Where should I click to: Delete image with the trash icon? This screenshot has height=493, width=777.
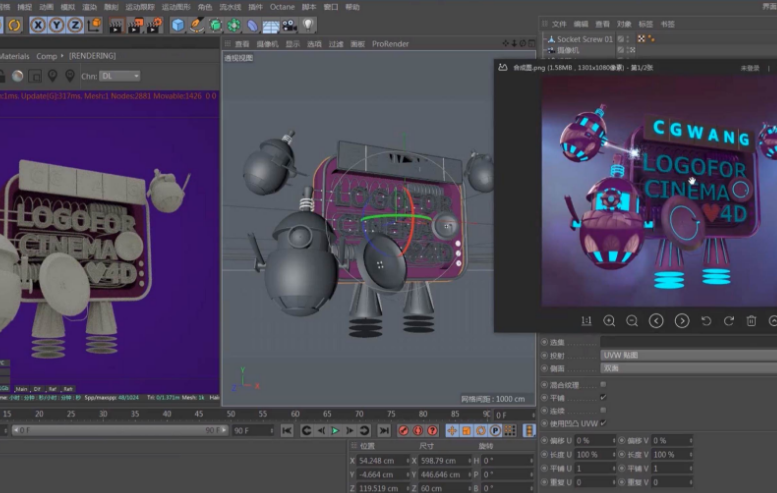point(751,320)
